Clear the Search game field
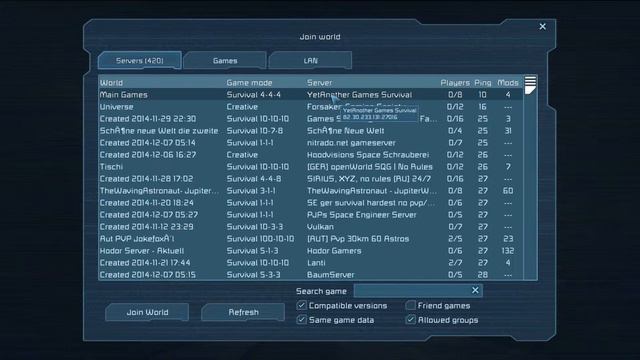640x360 pixels. click(x=475, y=290)
